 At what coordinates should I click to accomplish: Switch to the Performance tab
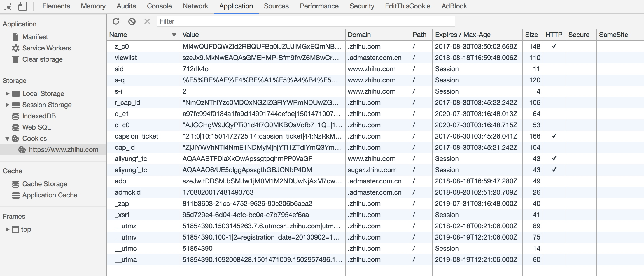(x=319, y=6)
